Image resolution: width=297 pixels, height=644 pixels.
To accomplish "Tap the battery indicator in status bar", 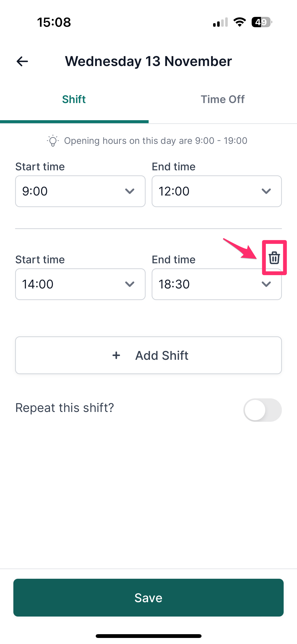I will [x=262, y=22].
